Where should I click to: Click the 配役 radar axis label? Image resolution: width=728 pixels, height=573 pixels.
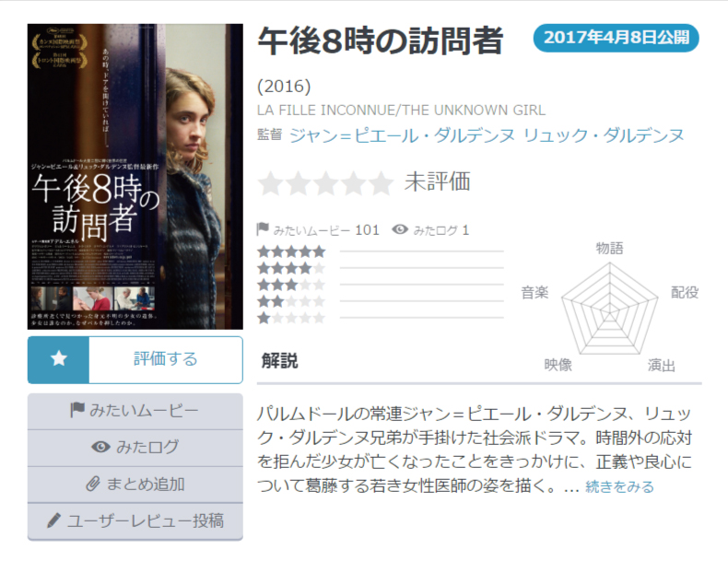[685, 292]
